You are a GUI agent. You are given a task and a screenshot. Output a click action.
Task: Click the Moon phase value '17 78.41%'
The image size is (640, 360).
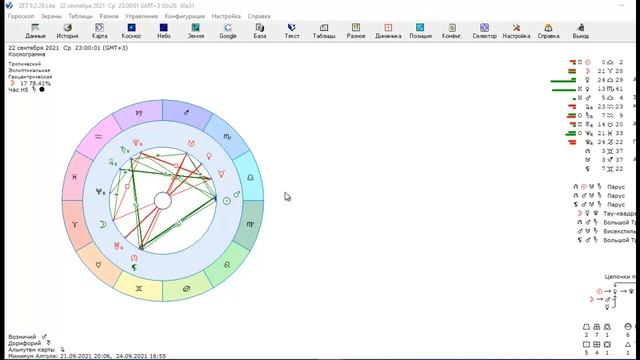[x=35, y=83]
